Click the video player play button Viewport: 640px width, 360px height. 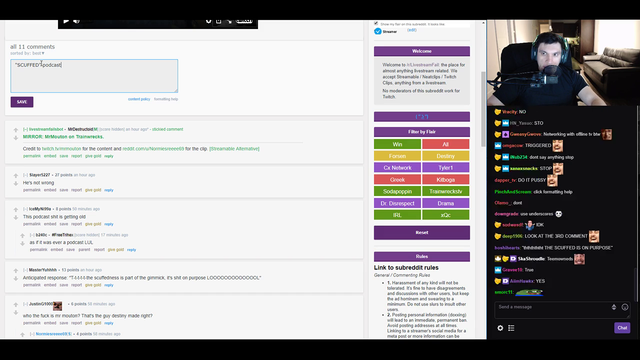pyautogui.click(x=66, y=21)
